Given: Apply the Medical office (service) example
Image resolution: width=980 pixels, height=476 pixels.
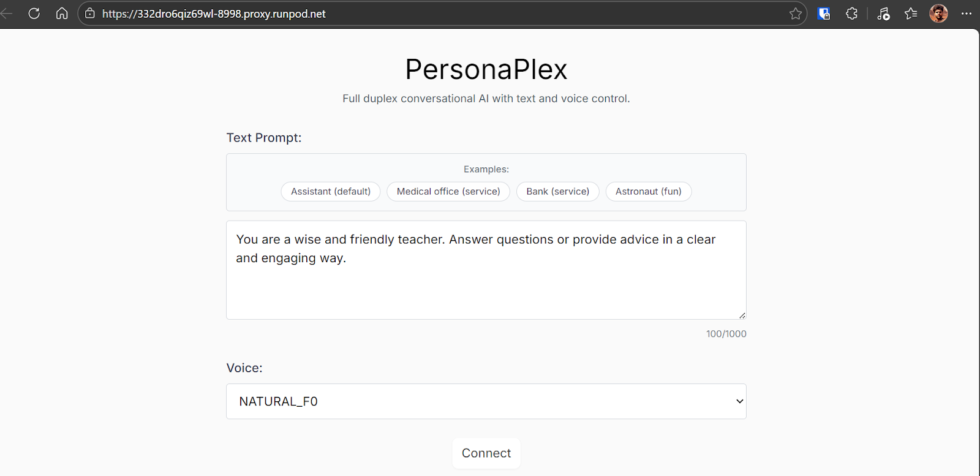Looking at the screenshot, I should click(448, 191).
